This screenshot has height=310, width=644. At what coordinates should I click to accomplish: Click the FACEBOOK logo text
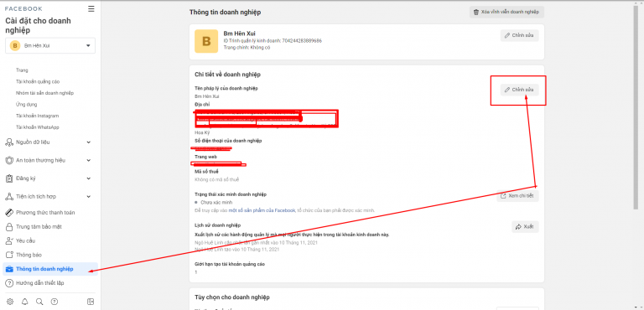tap(23, 8)
